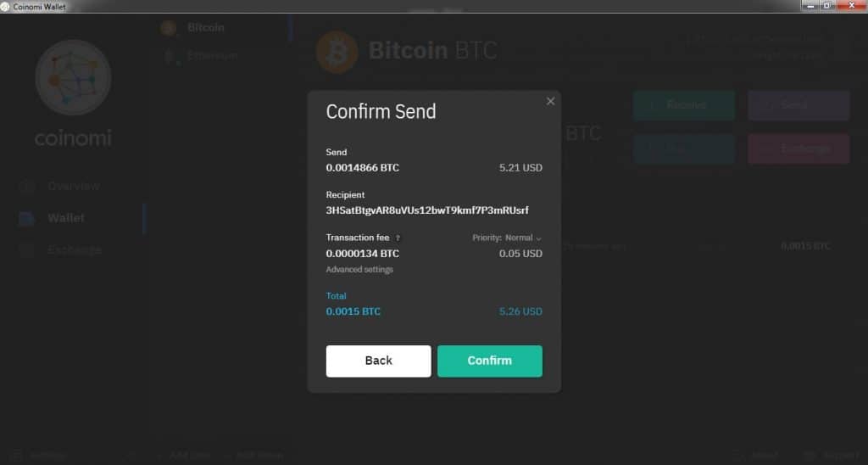Viewport: 868px width, 465px height.
Task: Go Back from Confirm Send
Action: tap(378, 361)
